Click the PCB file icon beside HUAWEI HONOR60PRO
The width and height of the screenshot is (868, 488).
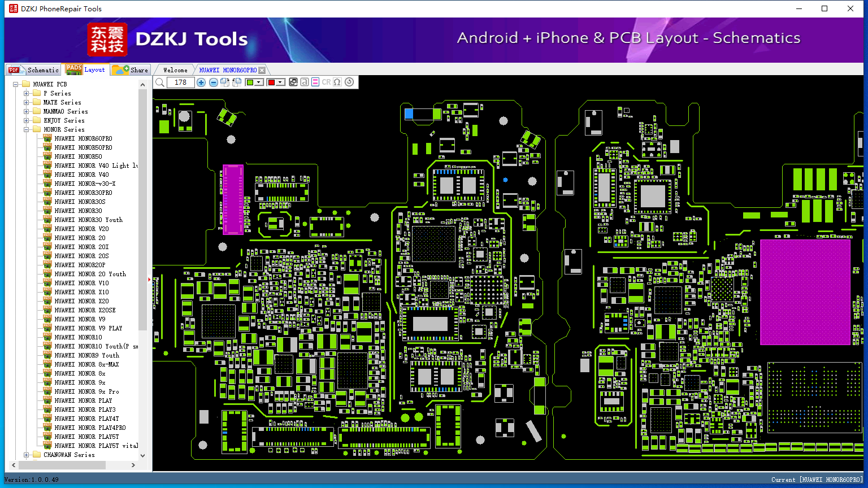tap(47, 138)
